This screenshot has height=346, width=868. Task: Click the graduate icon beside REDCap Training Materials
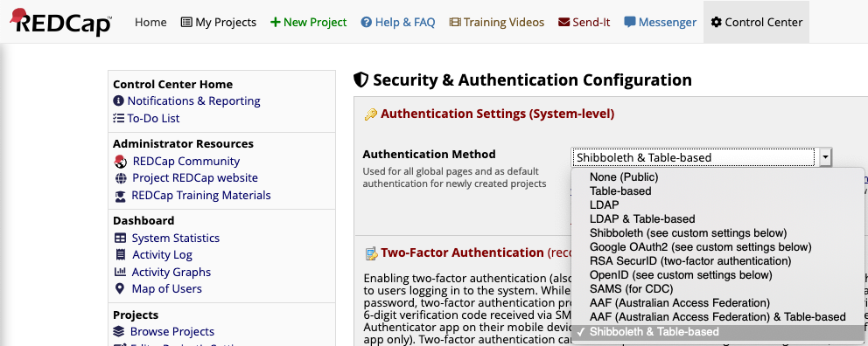point(120,196)
